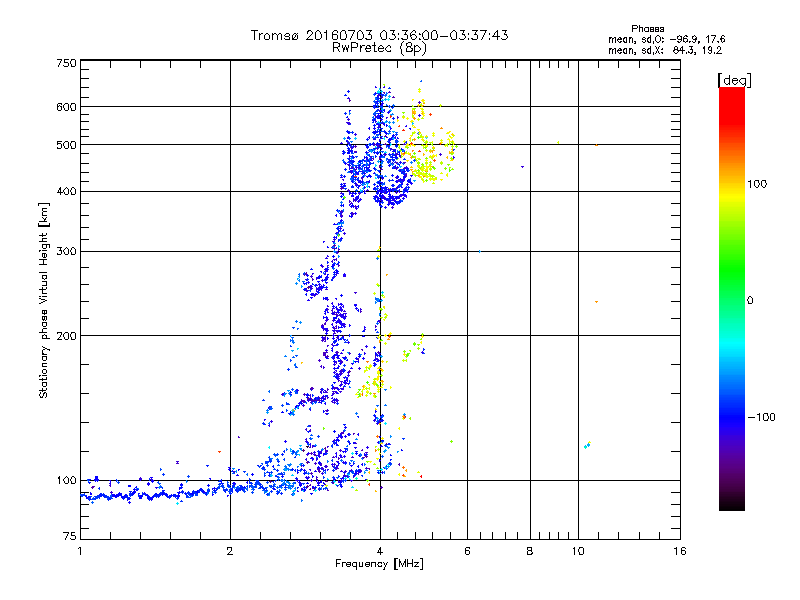Viewport: 800px width, 600px height.
Task: Click the cyan data points near 10.5 MHz
Action: coord(587,445)
